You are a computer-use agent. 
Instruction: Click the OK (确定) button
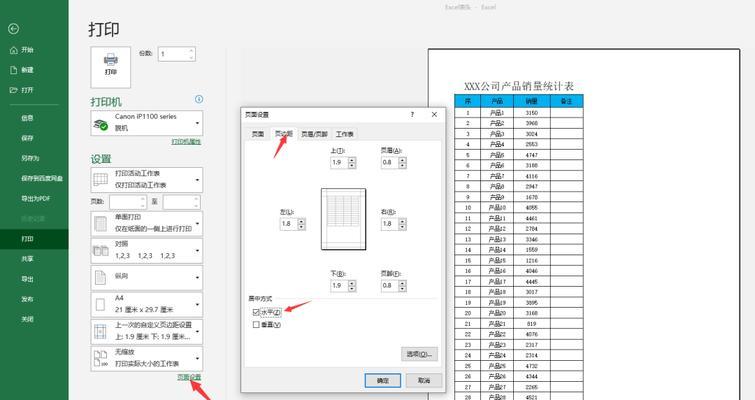pyautogui.click(x=383, y=380)
